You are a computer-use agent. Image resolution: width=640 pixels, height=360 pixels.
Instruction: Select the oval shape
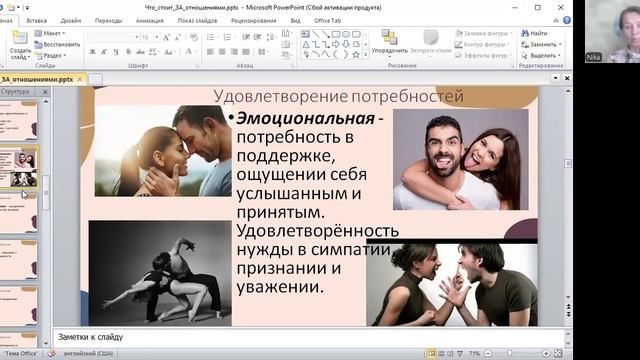(x=346, y=34)
